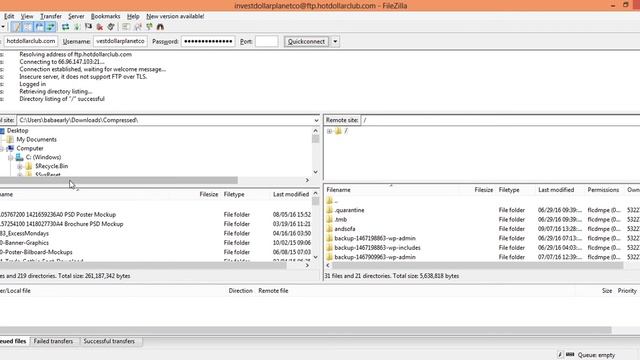Toggle the local directory tree view
Viewport: 640px width, 360px height.
pos(27,27)
